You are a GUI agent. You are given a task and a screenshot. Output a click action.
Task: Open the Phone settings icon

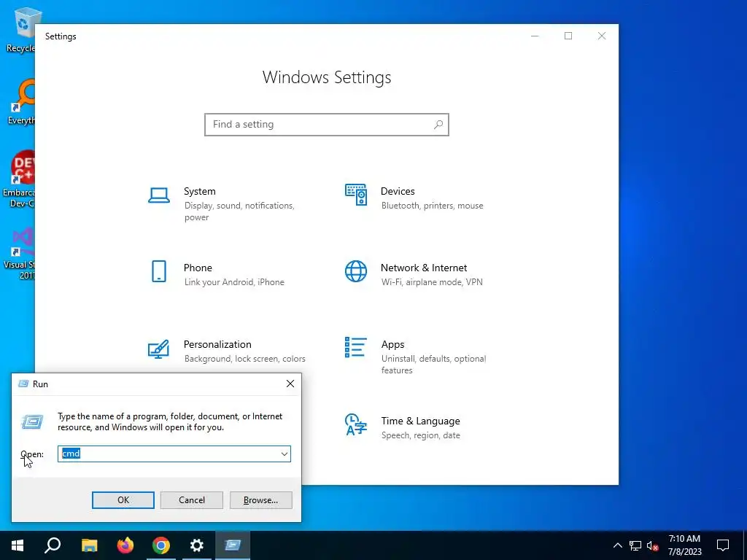pos(158,271)
